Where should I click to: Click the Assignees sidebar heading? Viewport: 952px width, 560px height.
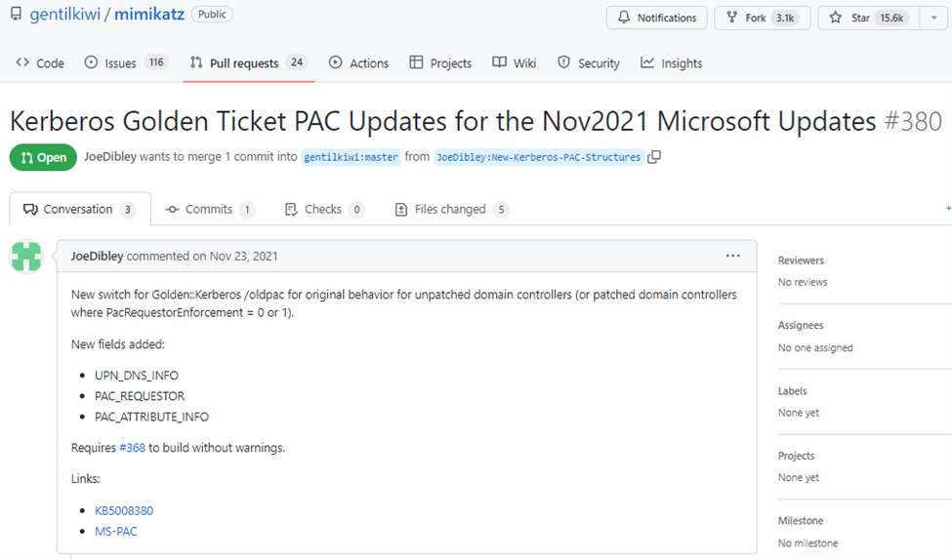pyautogui.click(x=801, y=325)
